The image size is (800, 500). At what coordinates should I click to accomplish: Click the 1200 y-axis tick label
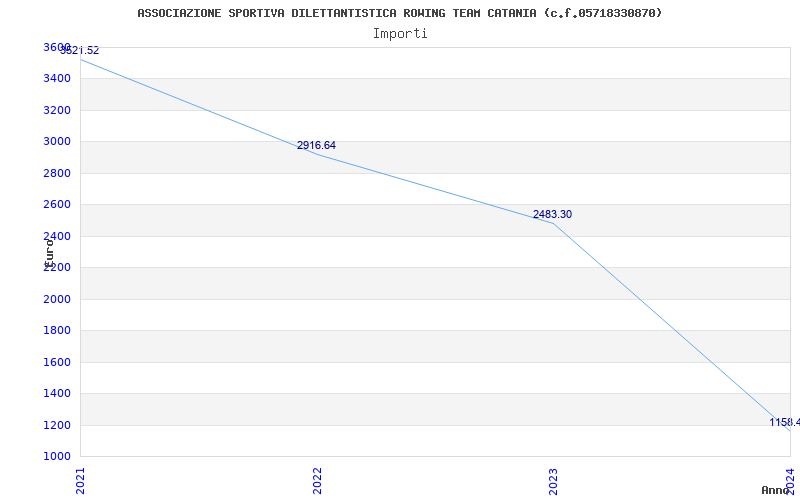click(x=57, y=425)
